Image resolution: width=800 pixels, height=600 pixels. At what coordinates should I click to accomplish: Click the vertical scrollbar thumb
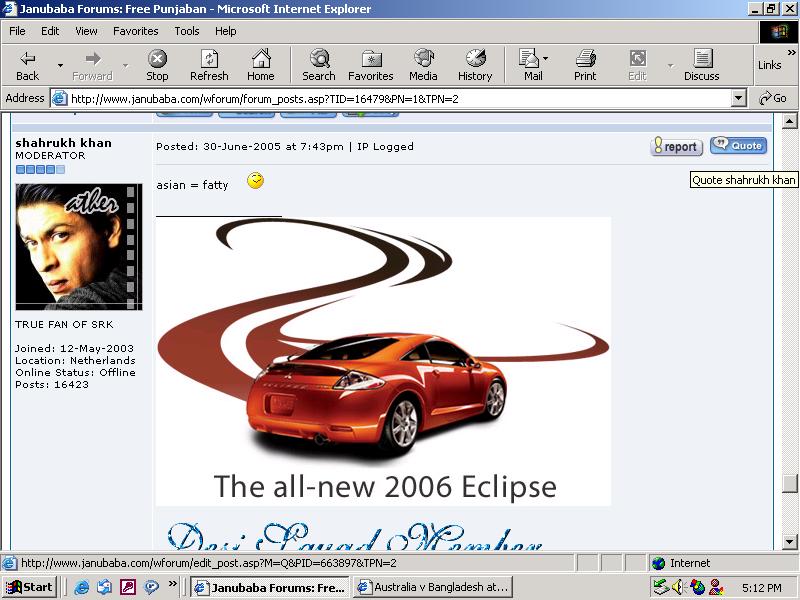coord(789,483)
